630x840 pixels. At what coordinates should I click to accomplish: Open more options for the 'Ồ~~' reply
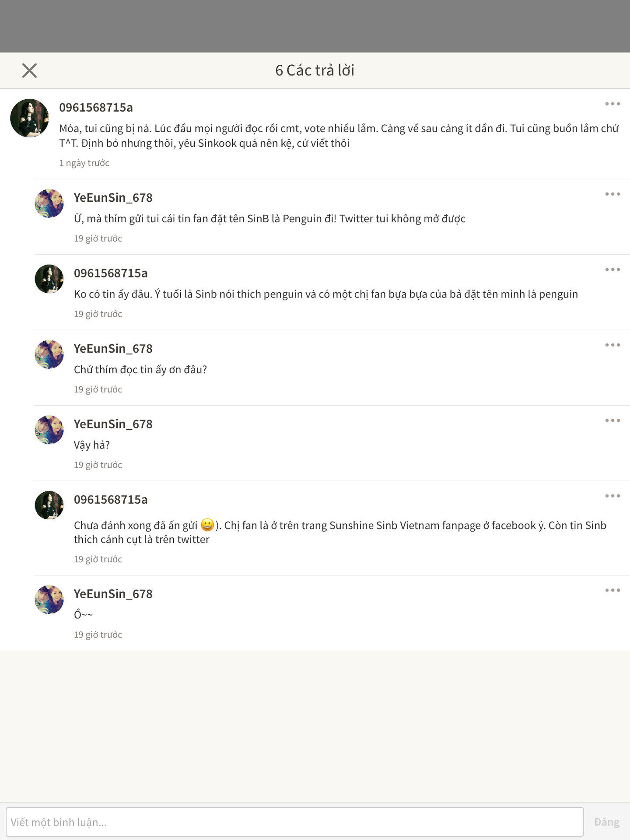612,591
